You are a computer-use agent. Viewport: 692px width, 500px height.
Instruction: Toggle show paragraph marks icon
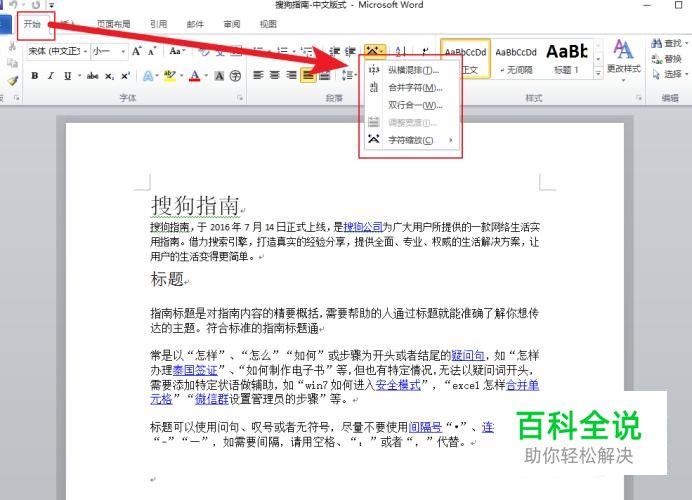coord(425,51)
